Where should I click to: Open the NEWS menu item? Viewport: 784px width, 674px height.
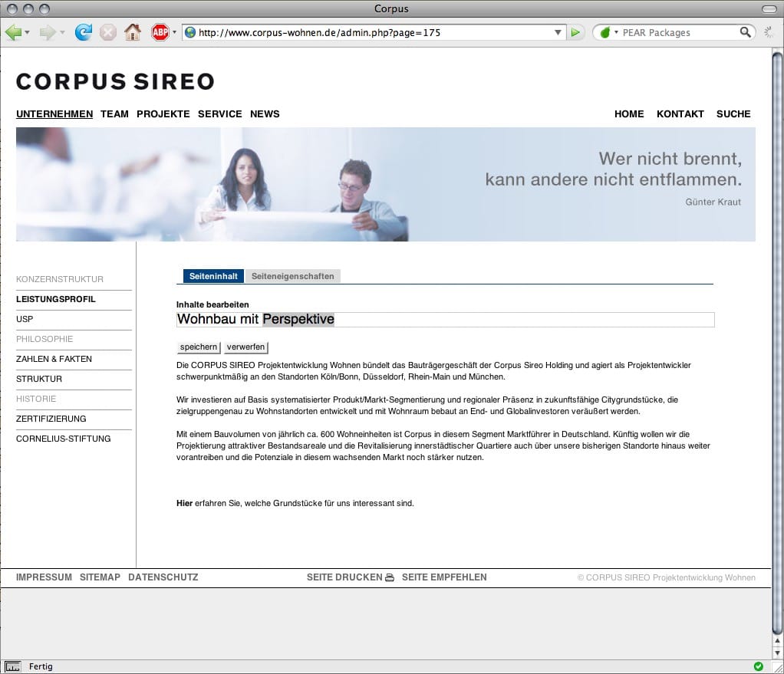[x=265, y=114]
